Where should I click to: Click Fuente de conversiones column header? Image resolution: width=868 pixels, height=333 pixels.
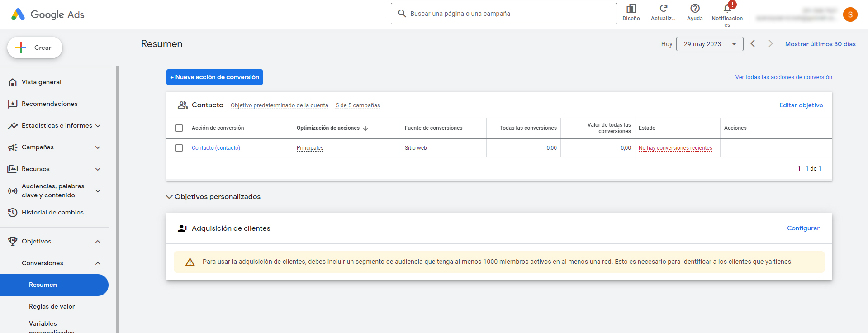tap(433, 128)
